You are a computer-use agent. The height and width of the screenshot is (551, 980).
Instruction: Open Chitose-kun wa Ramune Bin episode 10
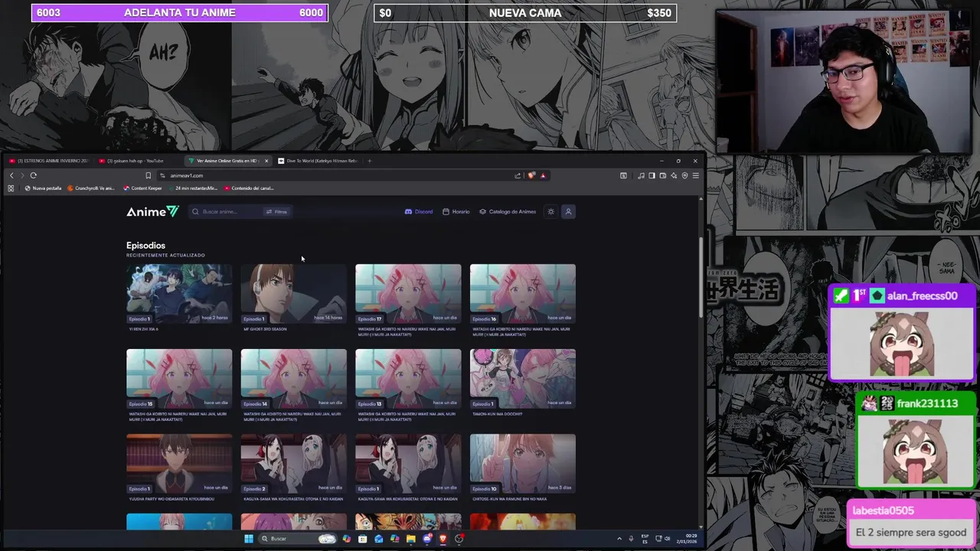522,463
